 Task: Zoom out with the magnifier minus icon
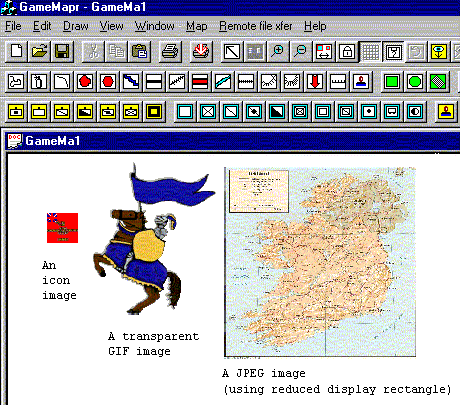click(x=300, y=52)
